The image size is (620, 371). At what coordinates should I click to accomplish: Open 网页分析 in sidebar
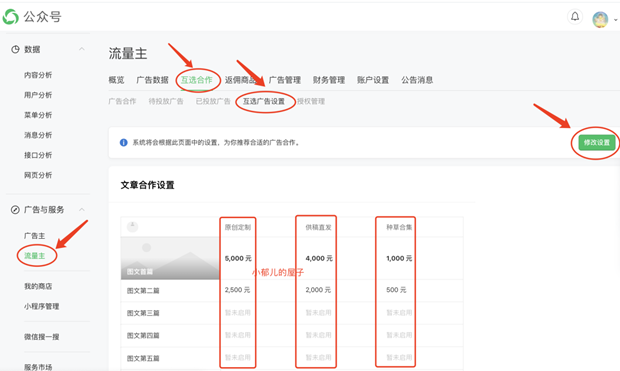coord(38,175)
